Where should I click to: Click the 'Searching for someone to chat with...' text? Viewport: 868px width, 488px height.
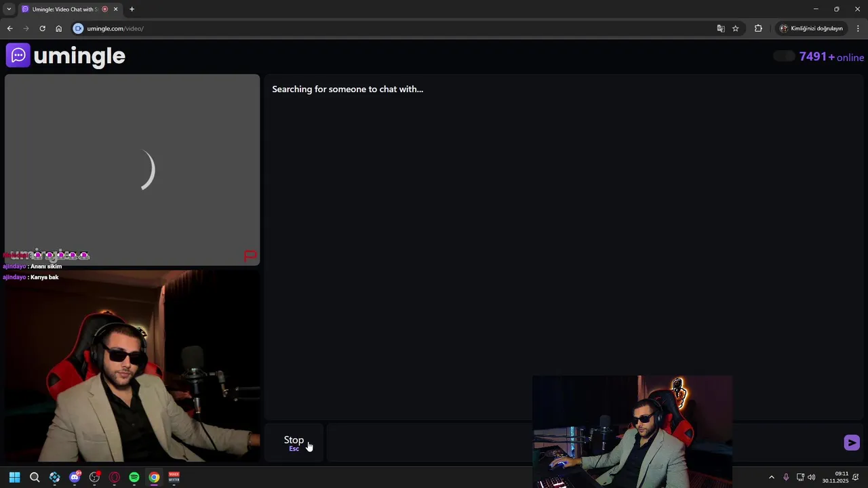pos(347,89)
